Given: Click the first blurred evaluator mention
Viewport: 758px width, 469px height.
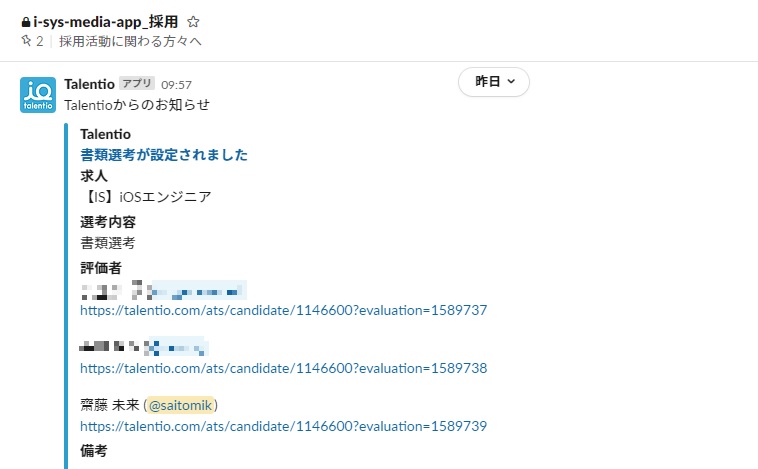Looking at the screenshot, I should (199, 290).
